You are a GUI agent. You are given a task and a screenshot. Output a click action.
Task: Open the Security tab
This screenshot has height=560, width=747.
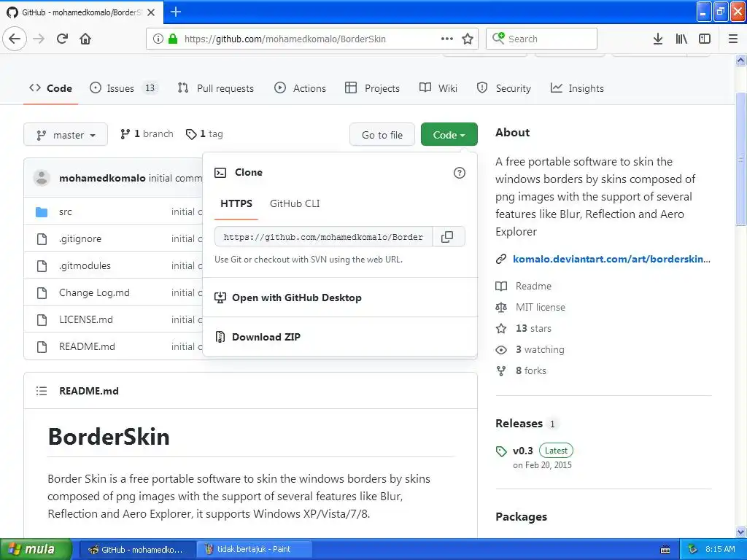tap(503, 88)
